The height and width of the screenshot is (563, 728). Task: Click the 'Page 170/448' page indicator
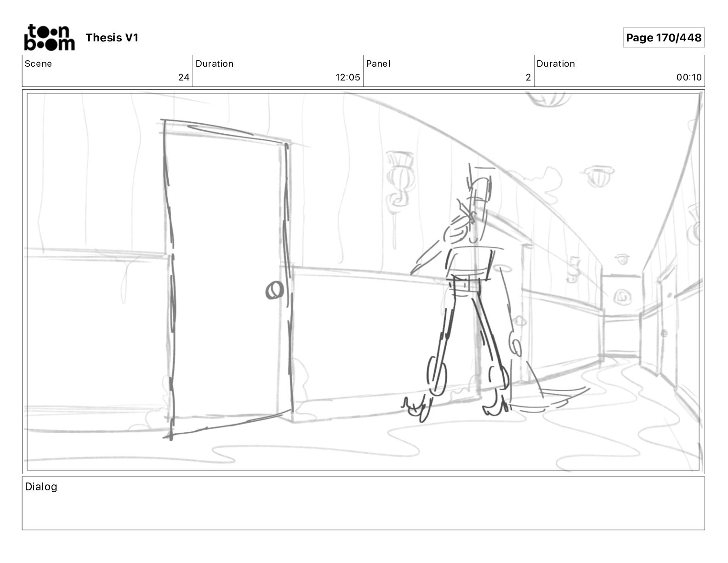(x=664, y=38)
